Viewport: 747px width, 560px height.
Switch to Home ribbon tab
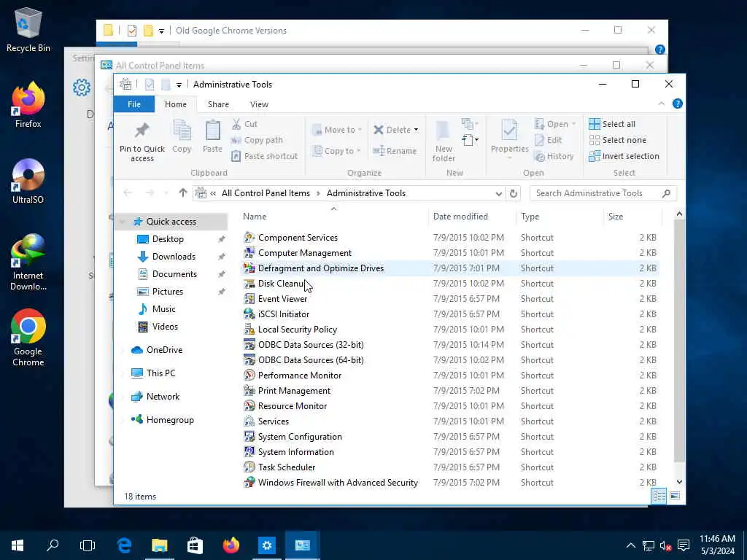pos(175,104)
